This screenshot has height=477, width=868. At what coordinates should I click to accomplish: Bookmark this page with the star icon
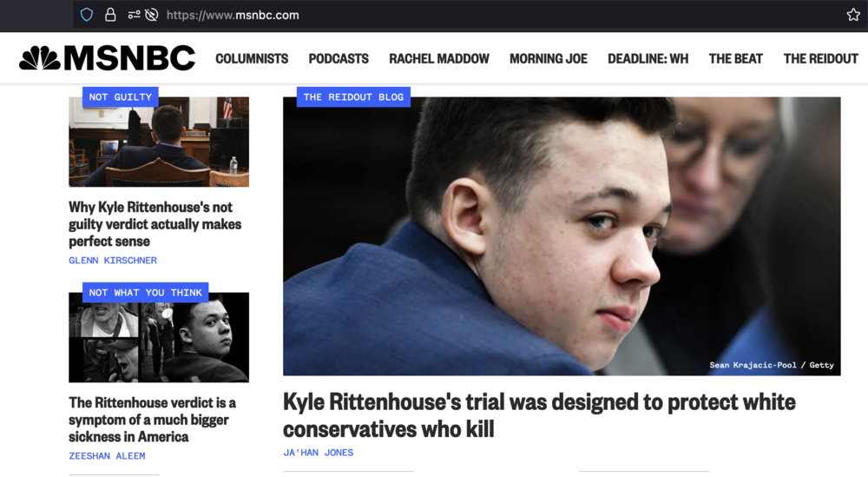click(853, 15)
